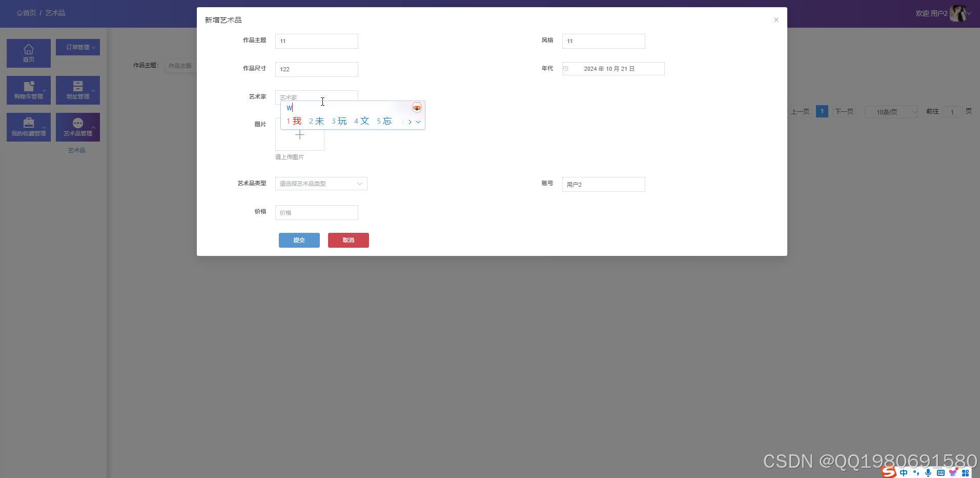Toggle the 中 Chinese/English input mode
This screenshot has height=478, width=980.
[904, 472]
